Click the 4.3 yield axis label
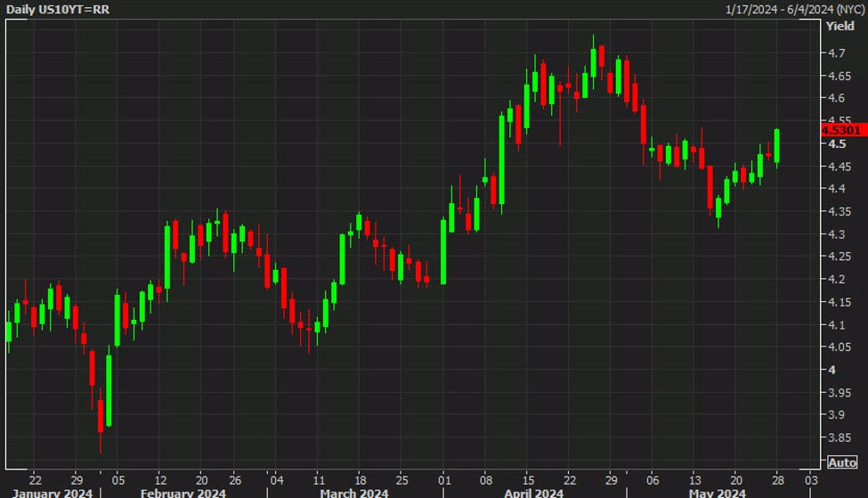The image size is (868, 498). [837, 234]
